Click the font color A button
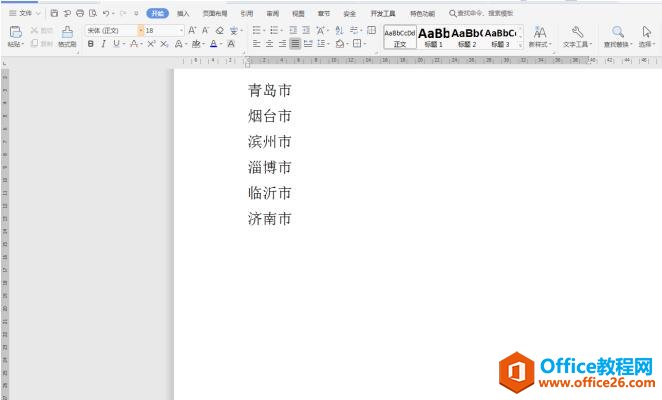This screenshot has width=662, height=400. tap(214, 44)
